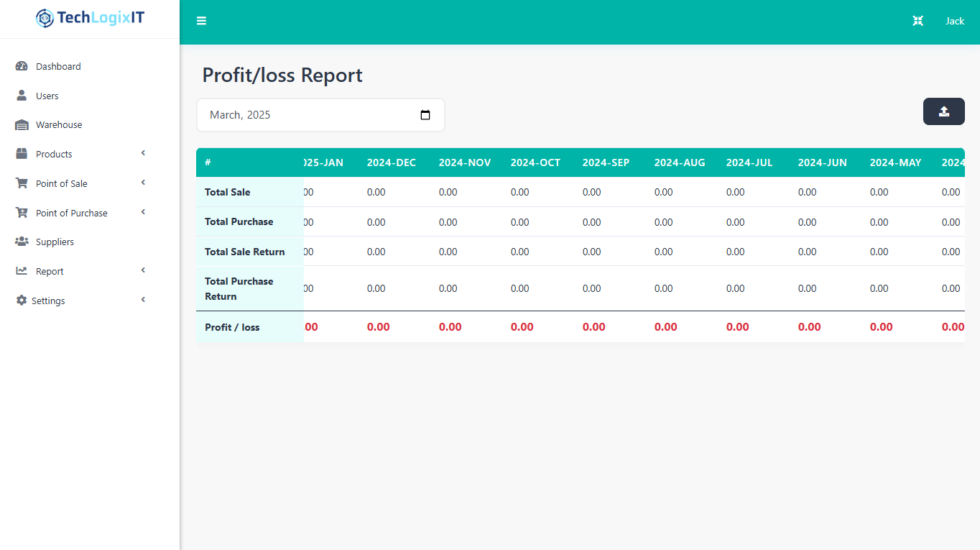Open the calendar month picker icon
This screenshot has width=980, height=550.
click(x=425, y=115)
